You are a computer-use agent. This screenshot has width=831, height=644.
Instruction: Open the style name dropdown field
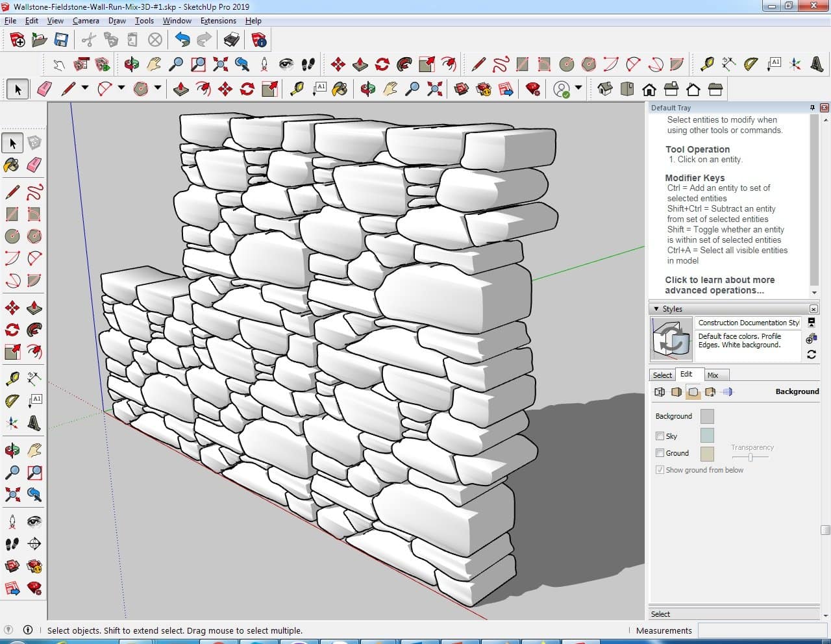click(x=748, y=323)
